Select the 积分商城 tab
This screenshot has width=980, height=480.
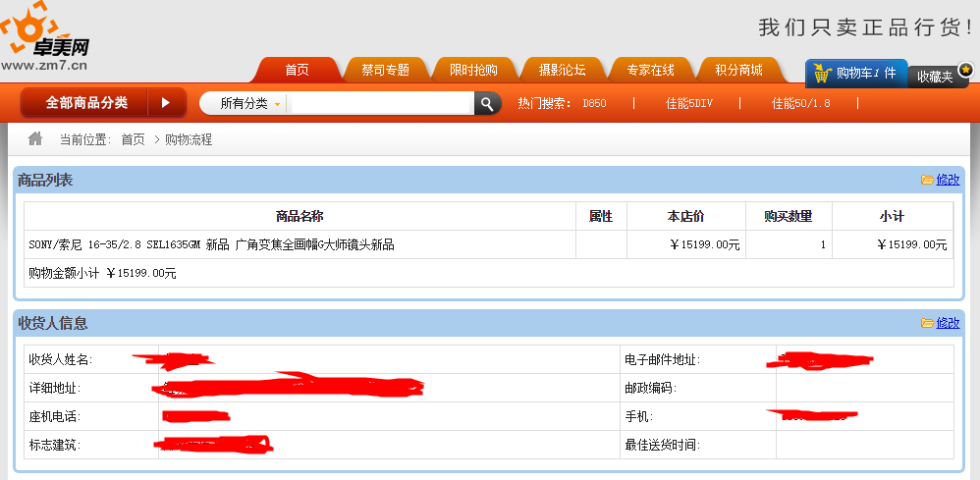point(738,70)
